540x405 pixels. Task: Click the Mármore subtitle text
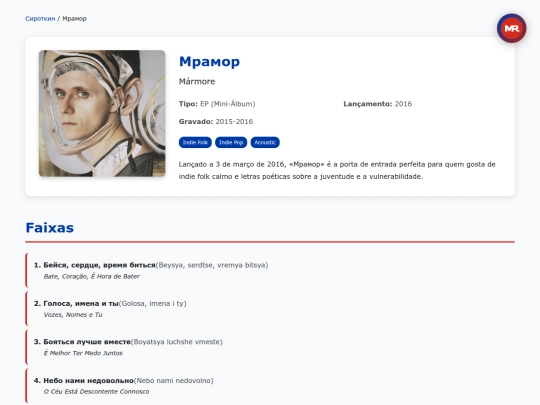(197, 82)
